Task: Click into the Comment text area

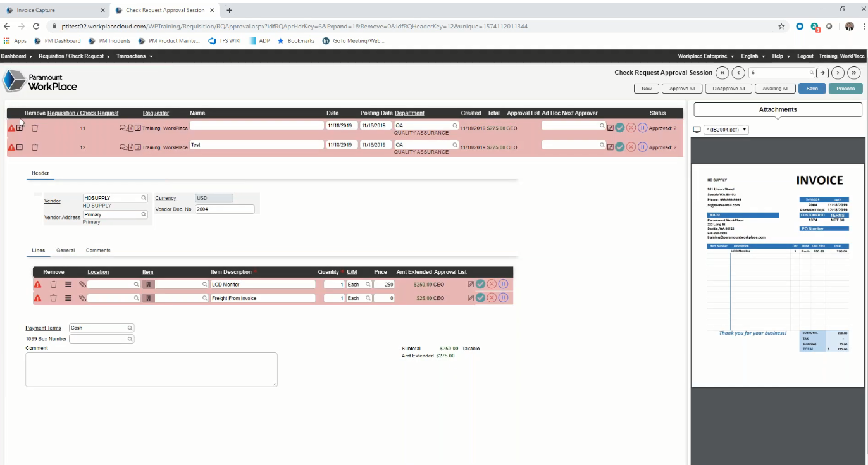Action: [x=151, y=369]
